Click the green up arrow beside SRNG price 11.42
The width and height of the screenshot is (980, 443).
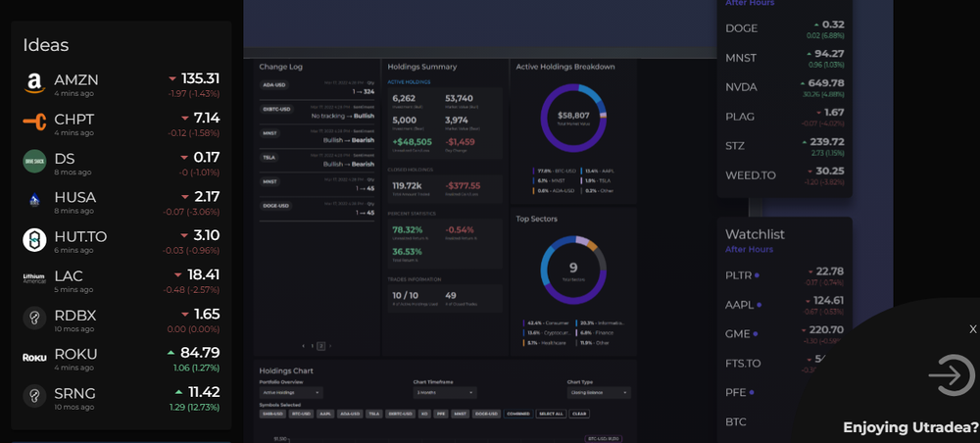coord(179,392)
